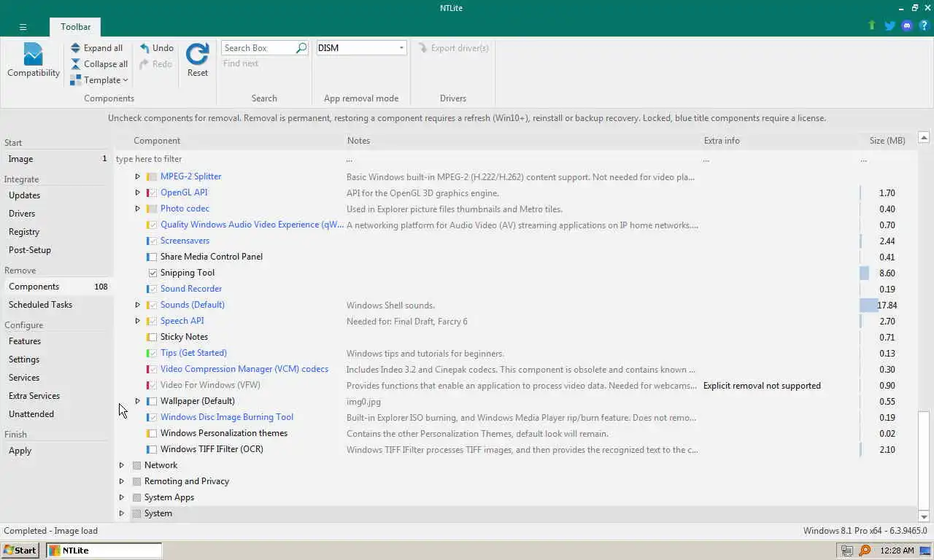
Task: Click the scrollbar down arrow
Action: [x=924, y=516]
